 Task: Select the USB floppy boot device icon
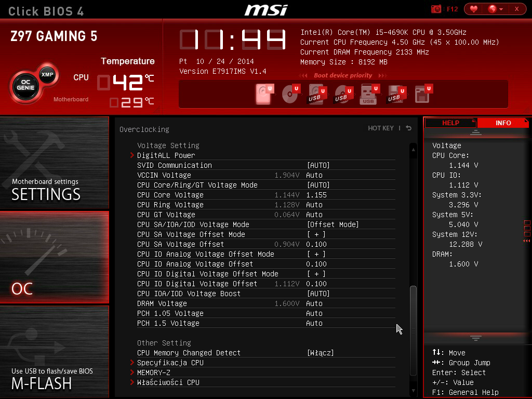396,94
